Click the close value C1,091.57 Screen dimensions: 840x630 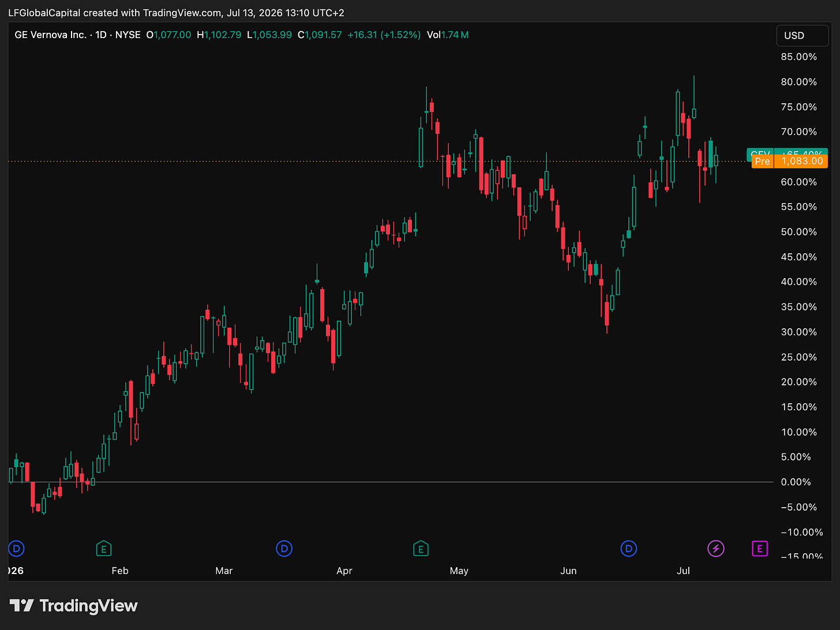(320, 35)
